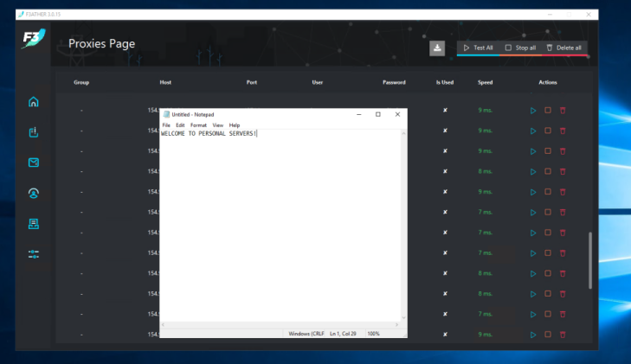Open the profiles user icon in sidebar
631x364 pixels.
pyautogui.click(x=34, y=194)
